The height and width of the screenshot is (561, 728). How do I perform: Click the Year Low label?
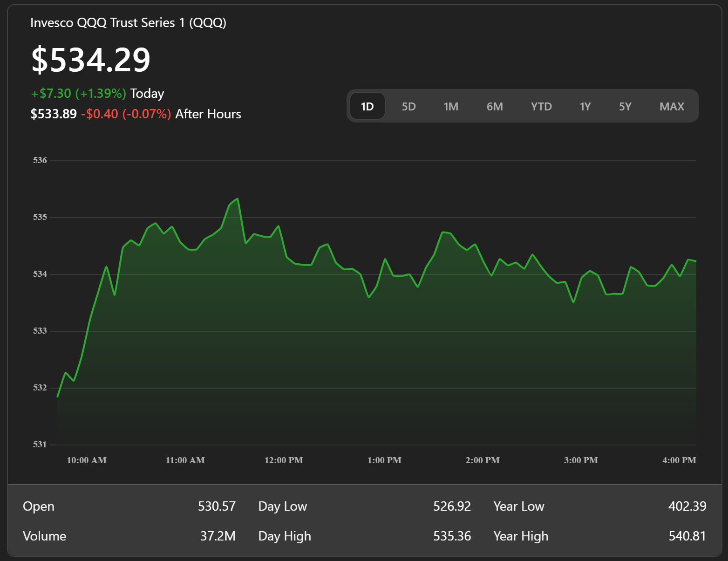click(519, 506)
